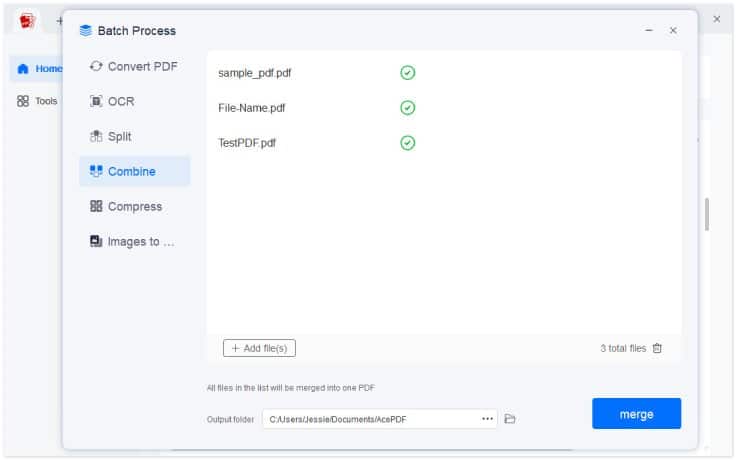Close the Batch Process dialog
Screen dimensions: 736x460
(673, 31)
